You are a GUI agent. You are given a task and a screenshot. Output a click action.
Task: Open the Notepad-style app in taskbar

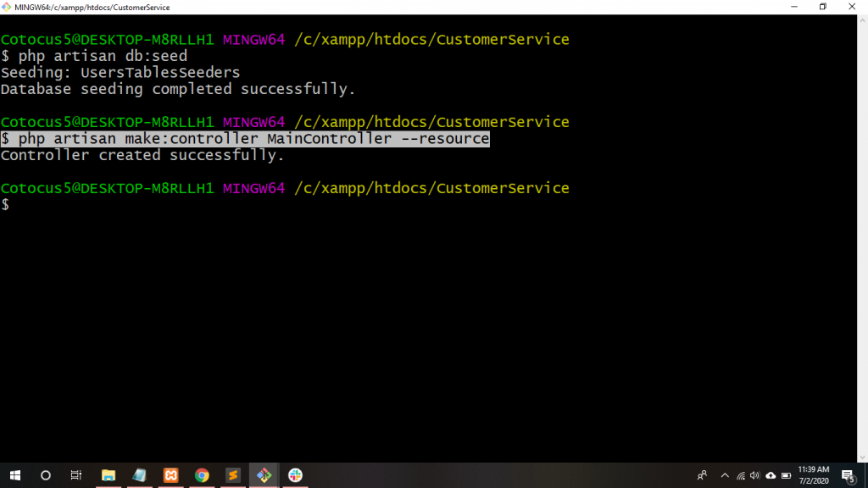(x=139, y=475)
